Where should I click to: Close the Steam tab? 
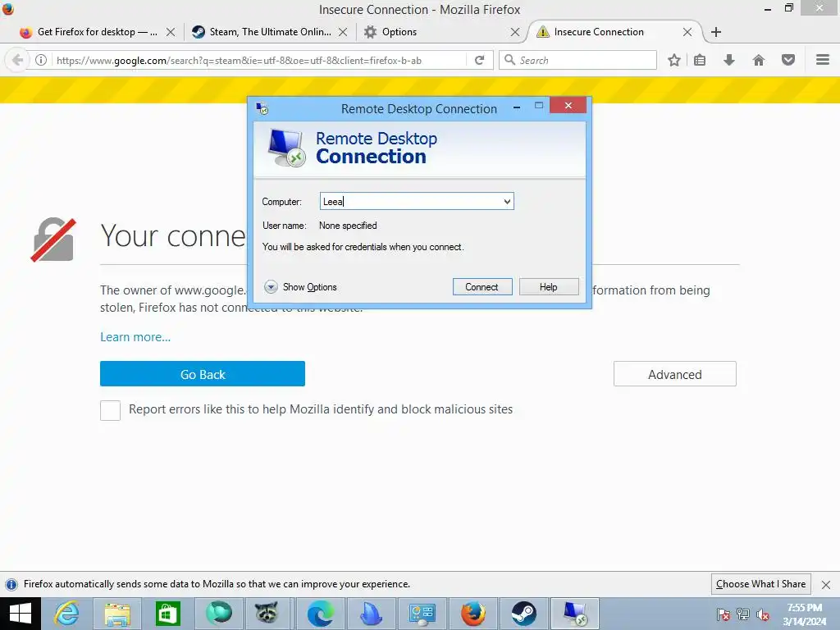click(343, 32)
